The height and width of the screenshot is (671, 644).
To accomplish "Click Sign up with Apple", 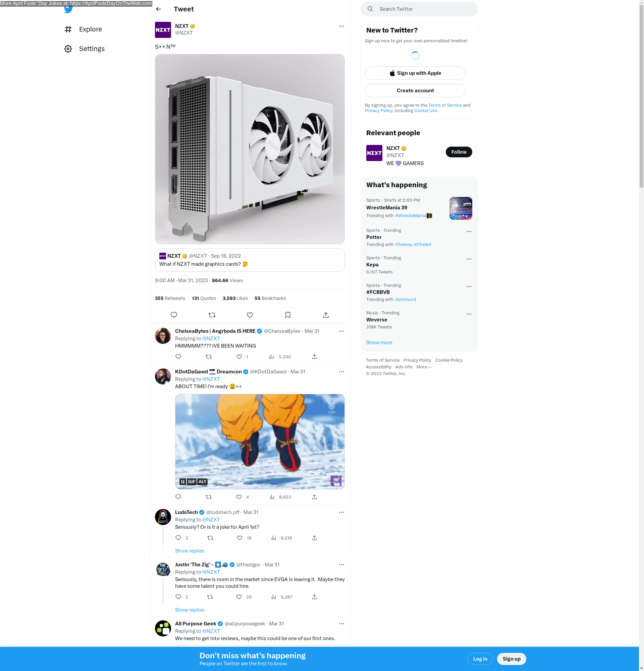I will pos(415,73).
